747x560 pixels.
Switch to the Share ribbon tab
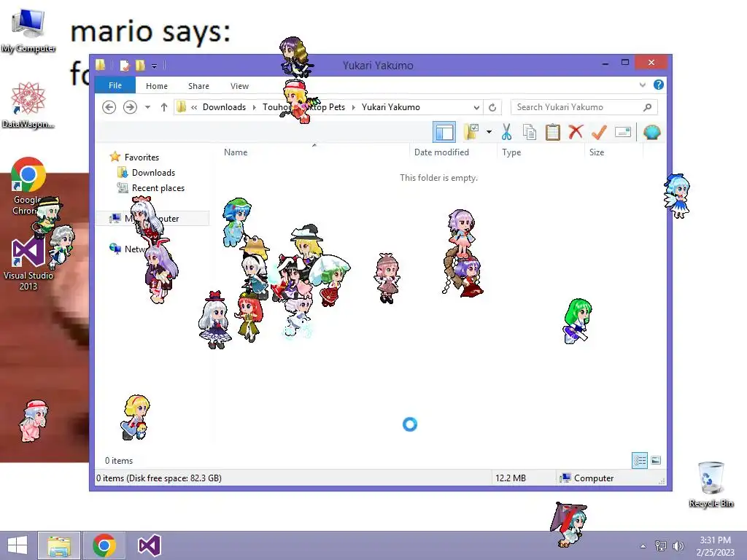[x=198, y=86]
